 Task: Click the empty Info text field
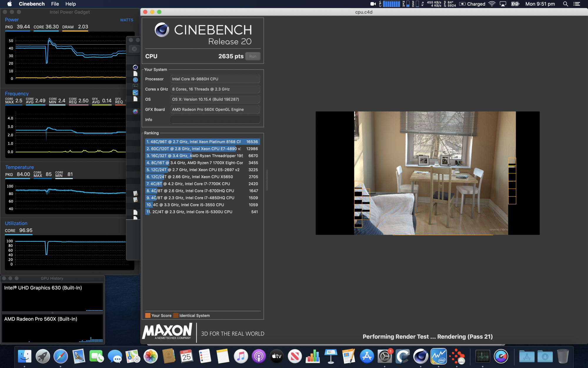[215, 120]
